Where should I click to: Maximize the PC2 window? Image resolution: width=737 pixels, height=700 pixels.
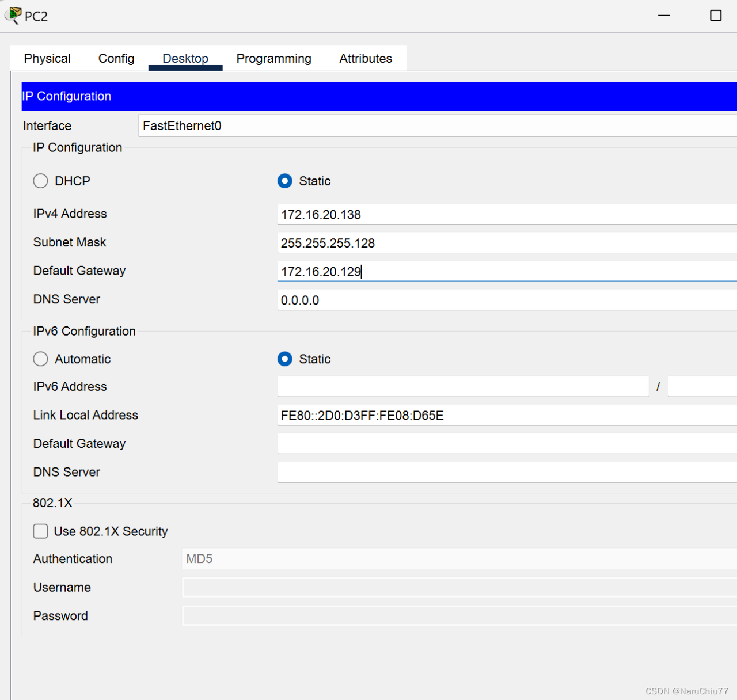click(x=715, y=16)
